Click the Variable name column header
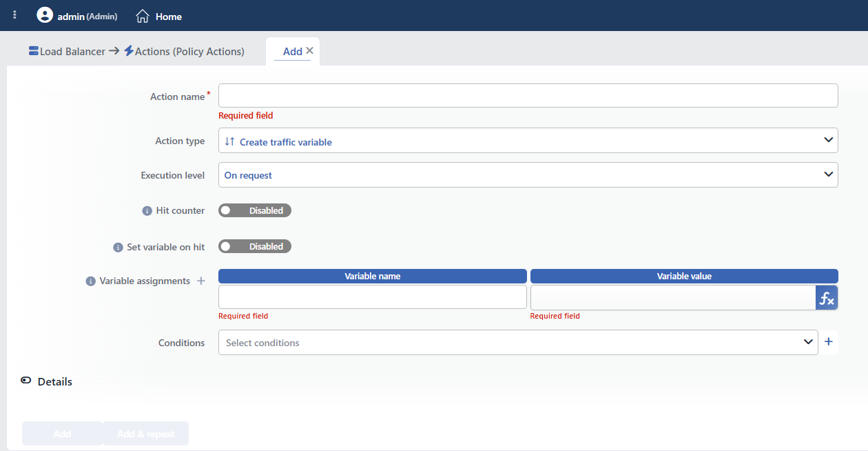The height and width of the screenshot is (451, 868). (373, 276)
